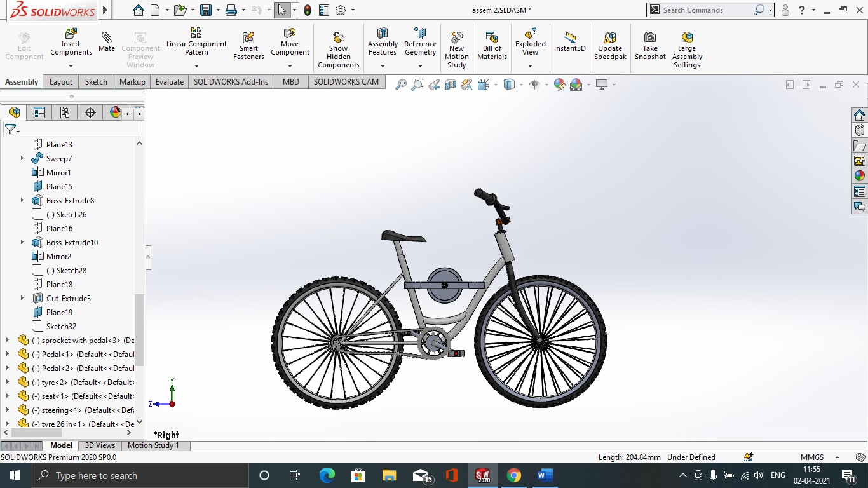The image size is (868, 488).
Task: Open the Insert Components dropdown arrow
Action: tap(71, 66)
